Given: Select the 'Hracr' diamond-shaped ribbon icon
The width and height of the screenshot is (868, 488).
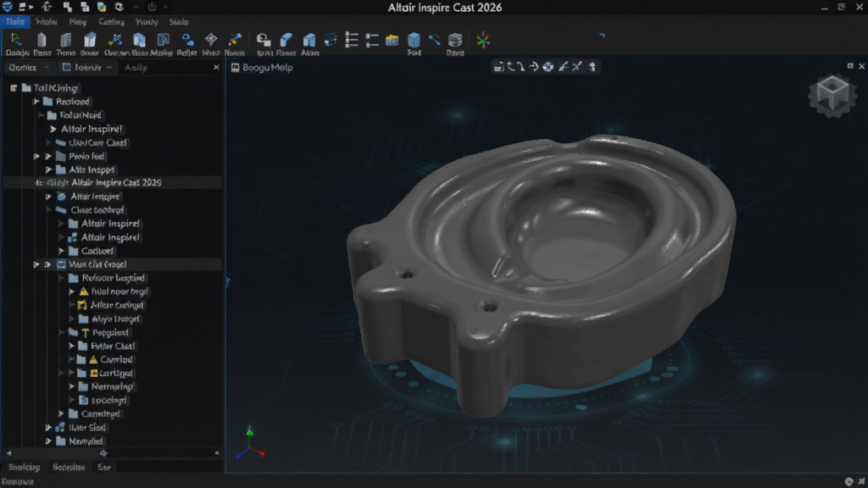Looking at the screenshot, I should coord(211,40).
